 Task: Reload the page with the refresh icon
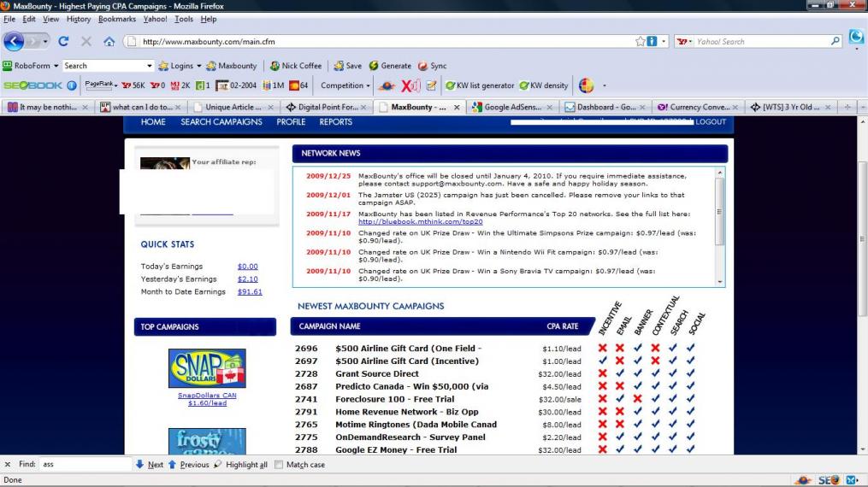point(64,41)
